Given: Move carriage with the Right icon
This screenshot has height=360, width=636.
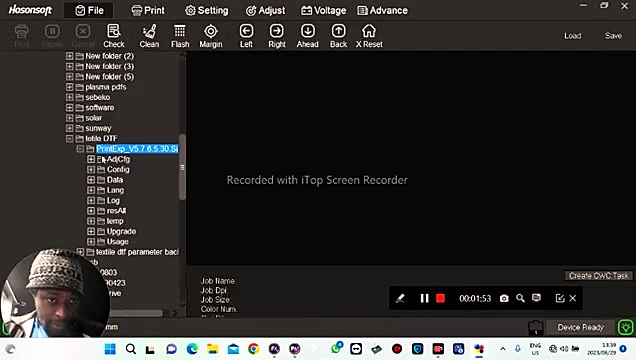Looking at the screenshot, I should click(x=277, y=36).
